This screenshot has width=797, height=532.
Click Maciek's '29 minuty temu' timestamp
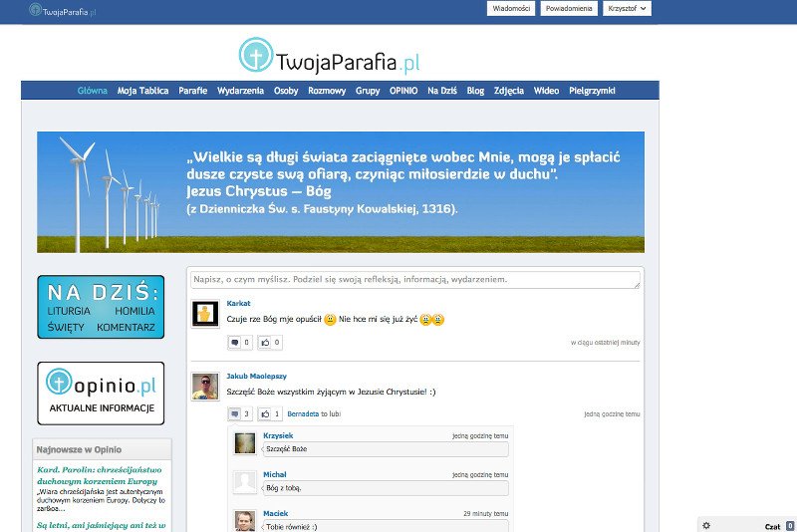(x=485, y=514)
